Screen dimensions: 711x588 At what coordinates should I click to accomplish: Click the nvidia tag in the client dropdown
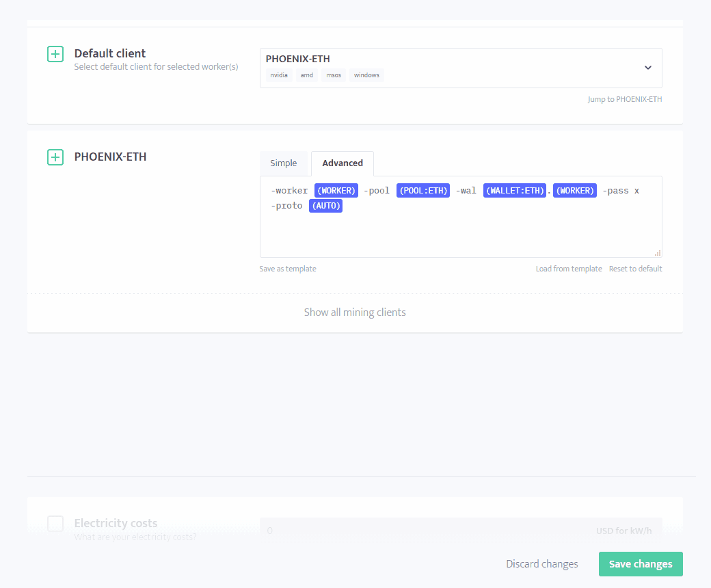[x=279, y=75]
